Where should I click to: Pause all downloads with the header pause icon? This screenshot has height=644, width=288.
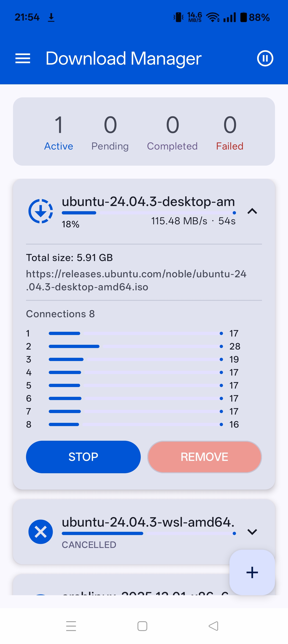pos(265,59)
